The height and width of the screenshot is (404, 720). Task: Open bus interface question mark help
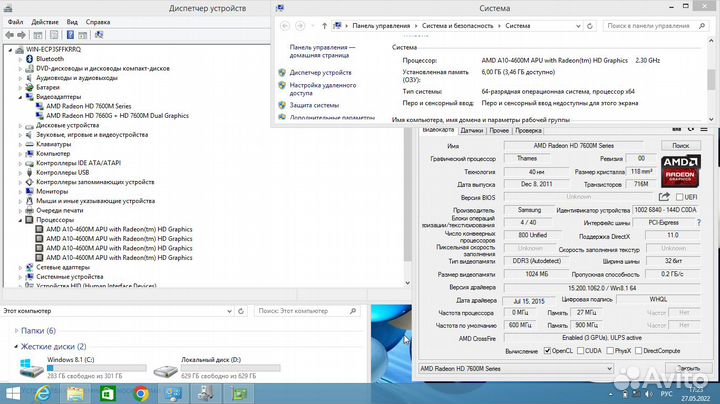699,223
